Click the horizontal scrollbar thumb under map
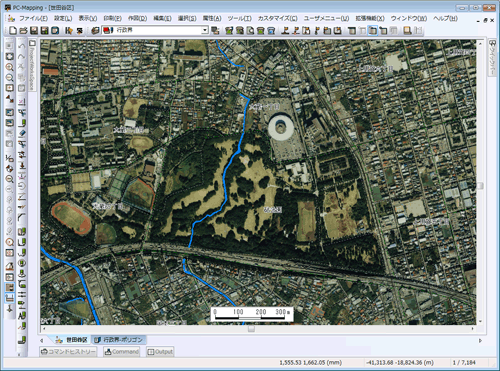Screen dimensions: 500x371 point(251,329)
